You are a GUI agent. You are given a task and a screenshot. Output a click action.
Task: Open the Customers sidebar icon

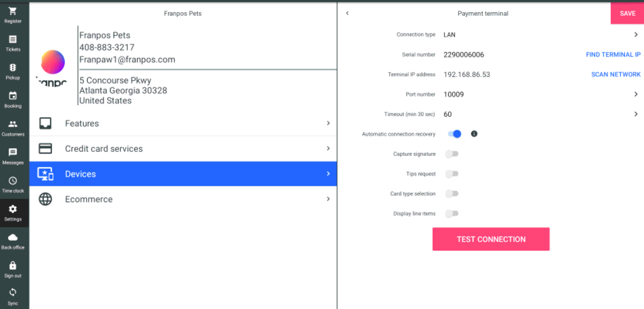pyautogui.click(x=13, y=124)
